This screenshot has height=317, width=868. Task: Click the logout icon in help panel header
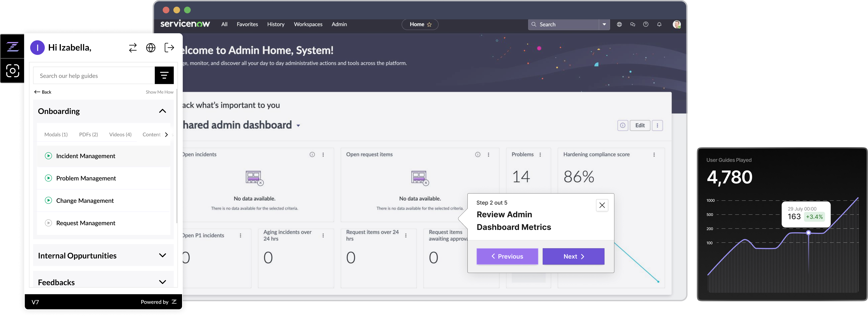[x=169, y=48]
